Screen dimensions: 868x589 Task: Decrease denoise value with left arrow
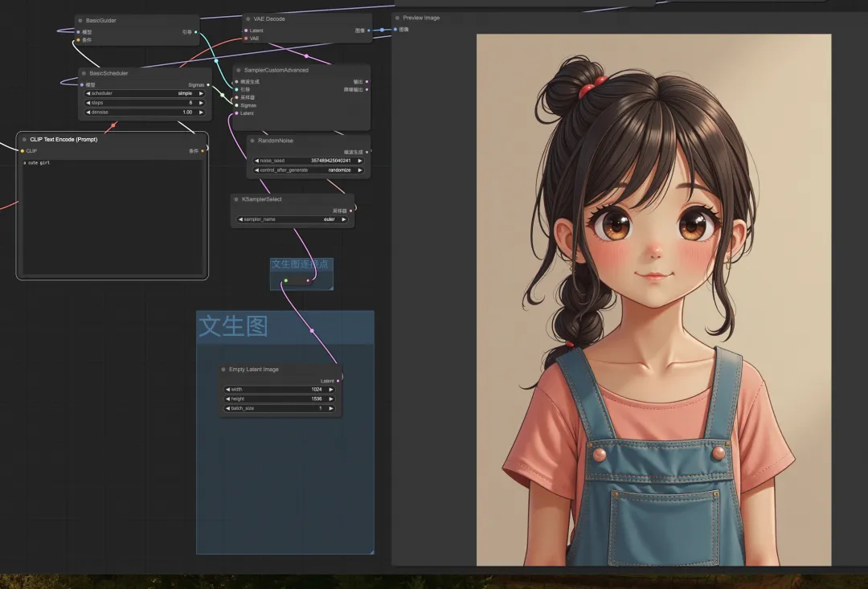88,112
